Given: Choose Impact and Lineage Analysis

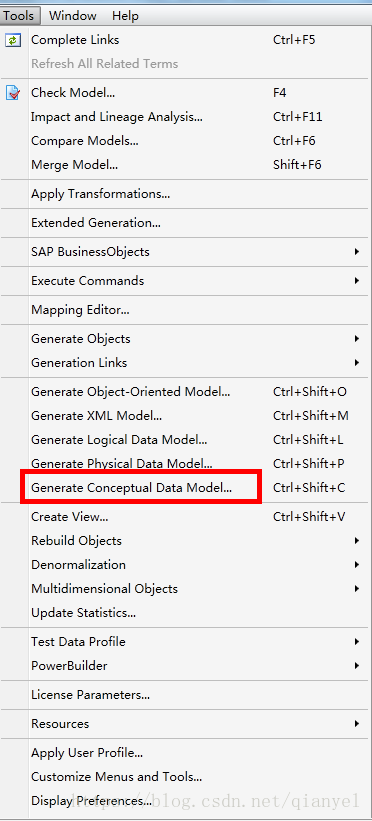Looking at the screenshot, I should tap(186, 117).
